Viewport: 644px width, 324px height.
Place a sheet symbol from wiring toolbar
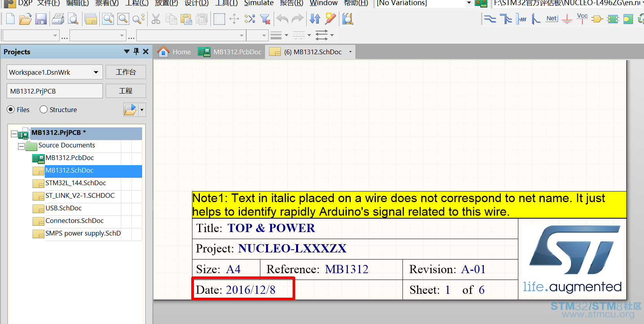(613, 19)
